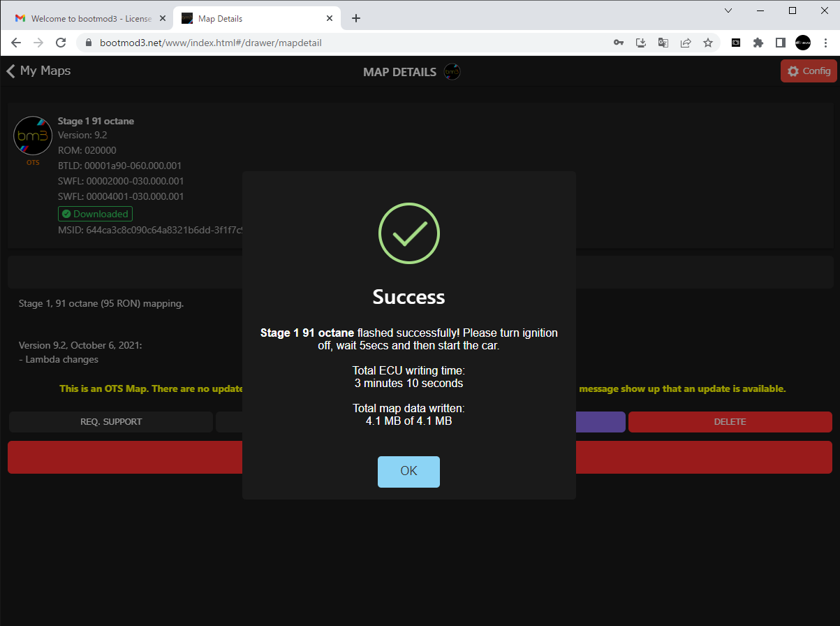The width and height of the screenshot is (840, 626).
Task: Click the SWFL: 00002000-030.000.001 line
Action: coord(121,181)
